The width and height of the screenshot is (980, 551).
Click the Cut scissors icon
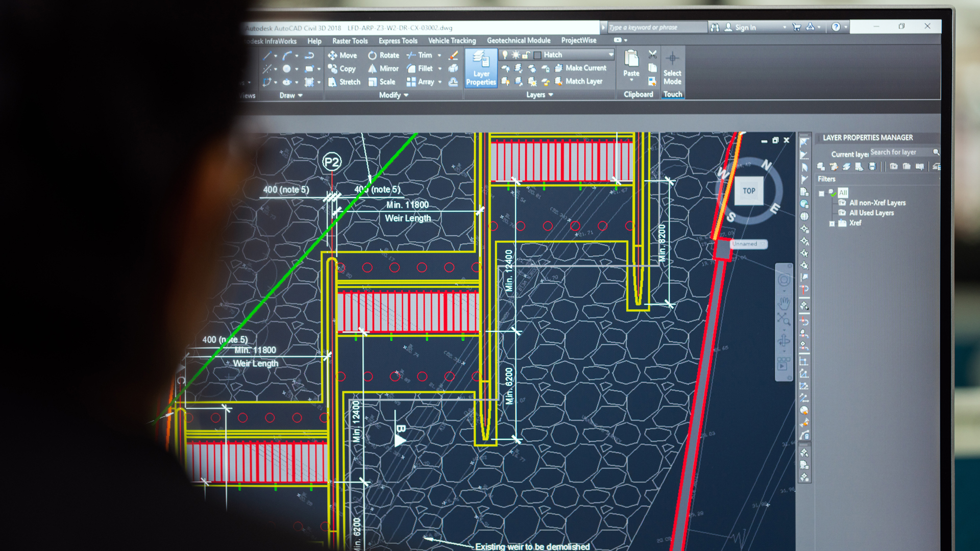652,54
